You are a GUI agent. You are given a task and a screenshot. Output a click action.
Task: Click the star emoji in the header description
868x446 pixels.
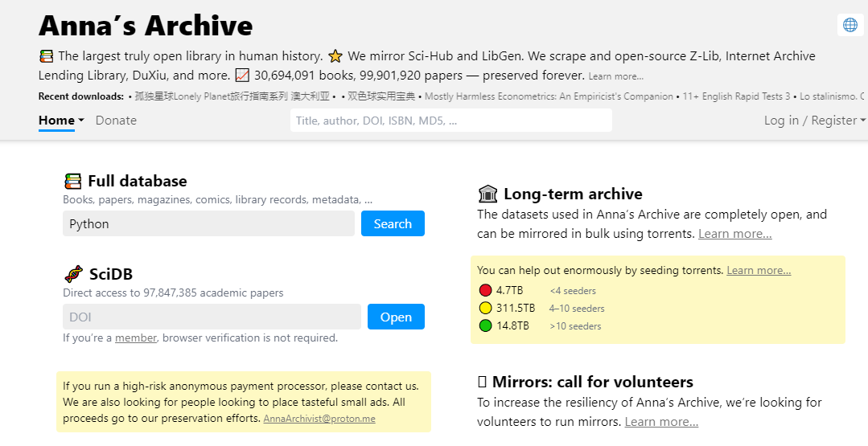(x=335, y=56)
